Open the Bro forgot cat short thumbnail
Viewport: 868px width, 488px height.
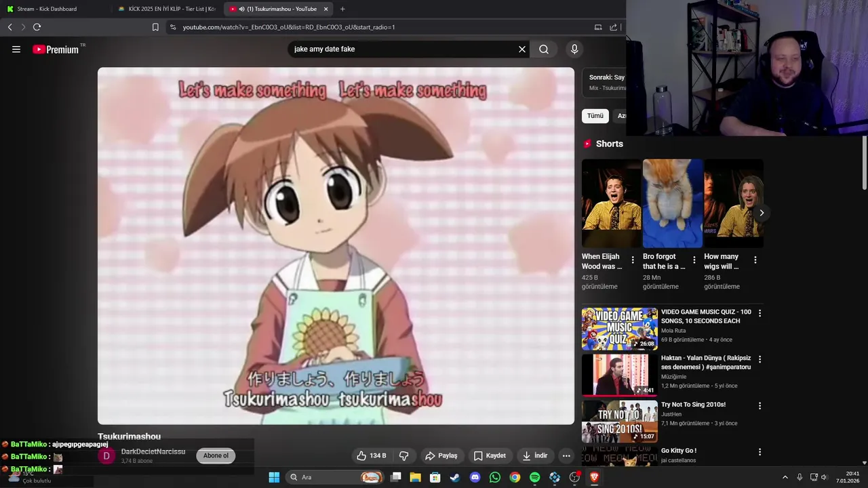tap(672, 203)
